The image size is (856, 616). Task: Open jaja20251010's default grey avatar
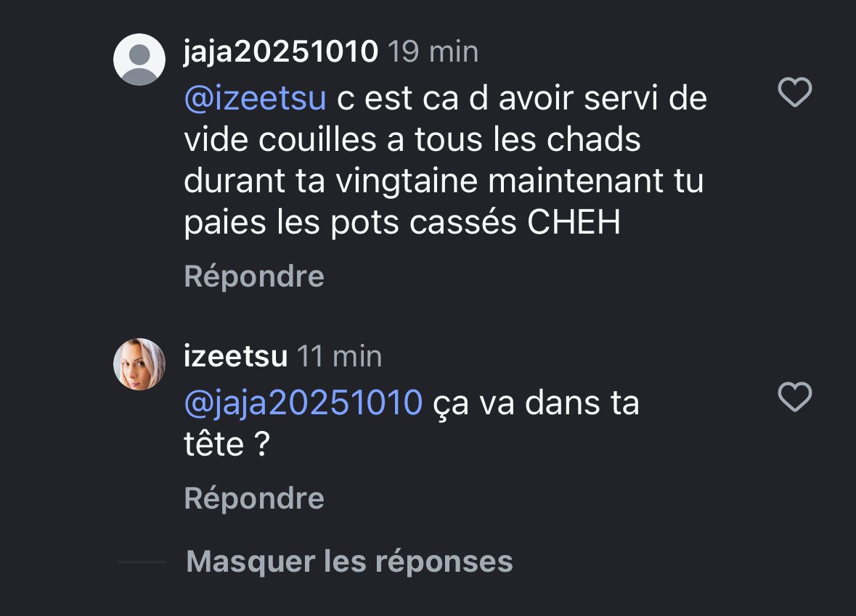click(x=139, y=59)
